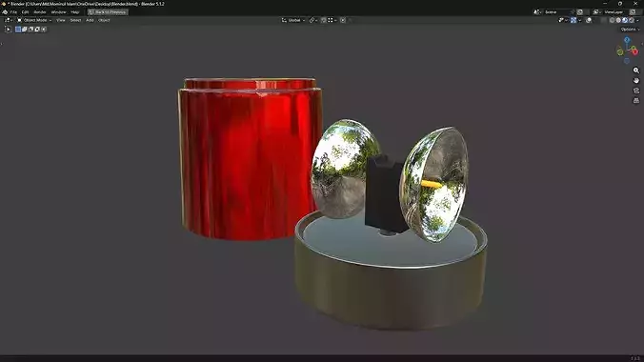
Task: Click the negative Z axis gizmo
Action: tap(627, 61)
